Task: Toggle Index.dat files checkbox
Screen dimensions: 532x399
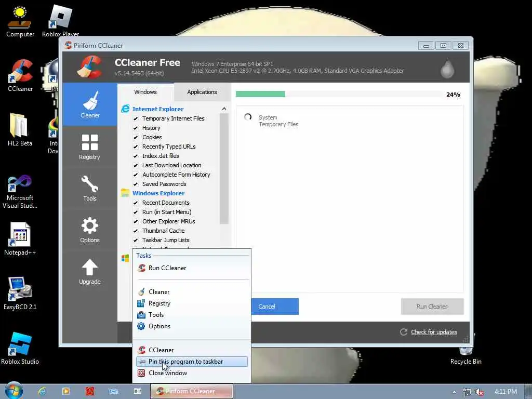Action: pyautogui.click(x=136, y=156)
